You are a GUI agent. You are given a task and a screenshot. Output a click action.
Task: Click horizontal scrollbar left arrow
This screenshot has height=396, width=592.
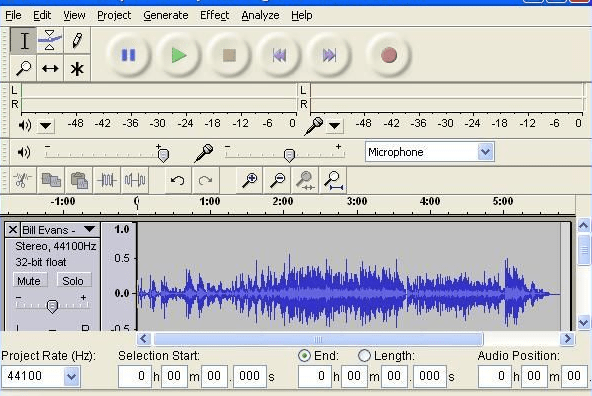(143, 339)
